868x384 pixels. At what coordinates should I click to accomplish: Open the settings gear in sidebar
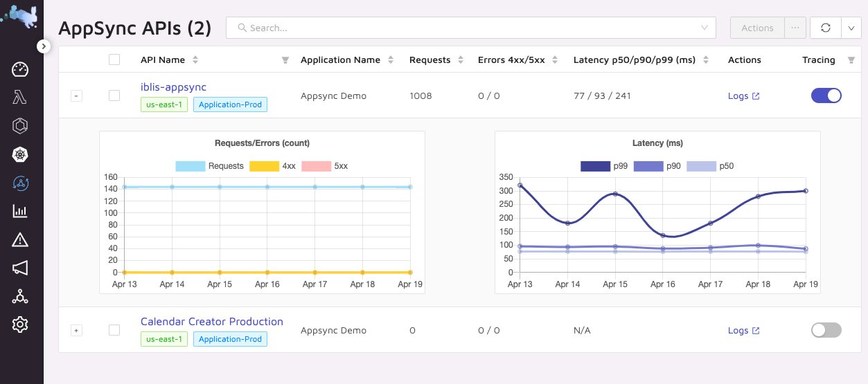pos(20,324)
